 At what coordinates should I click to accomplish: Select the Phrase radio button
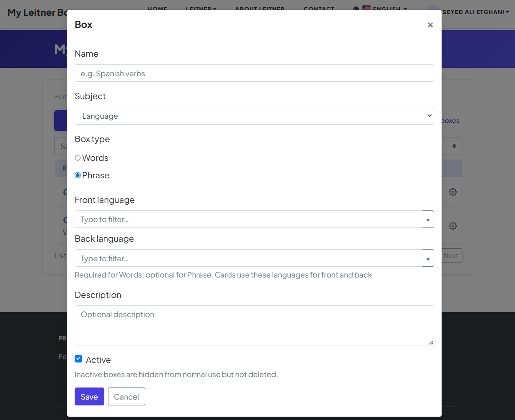(78, 175)
